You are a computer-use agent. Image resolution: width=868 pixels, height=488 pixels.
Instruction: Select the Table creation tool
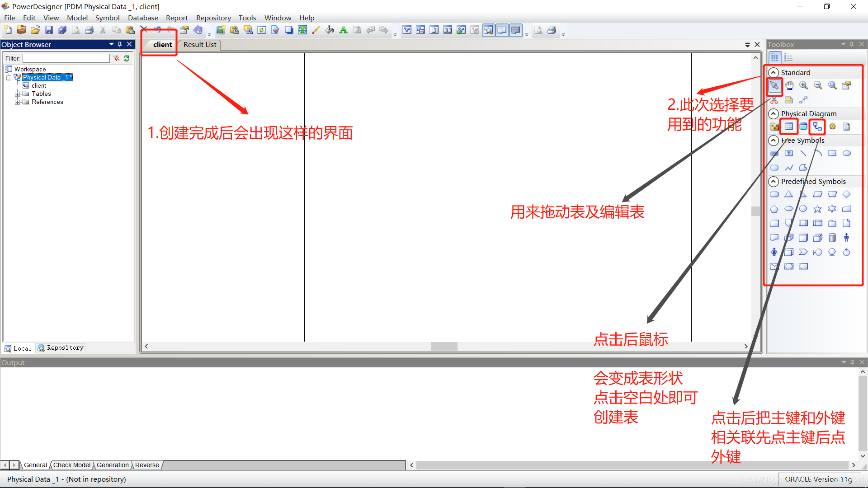[x=788, y=127]
